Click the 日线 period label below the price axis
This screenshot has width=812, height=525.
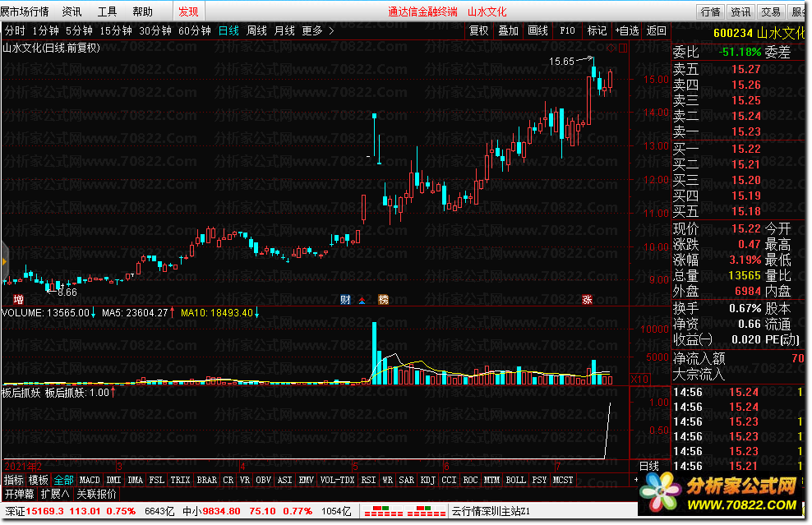tap(649, 466)
